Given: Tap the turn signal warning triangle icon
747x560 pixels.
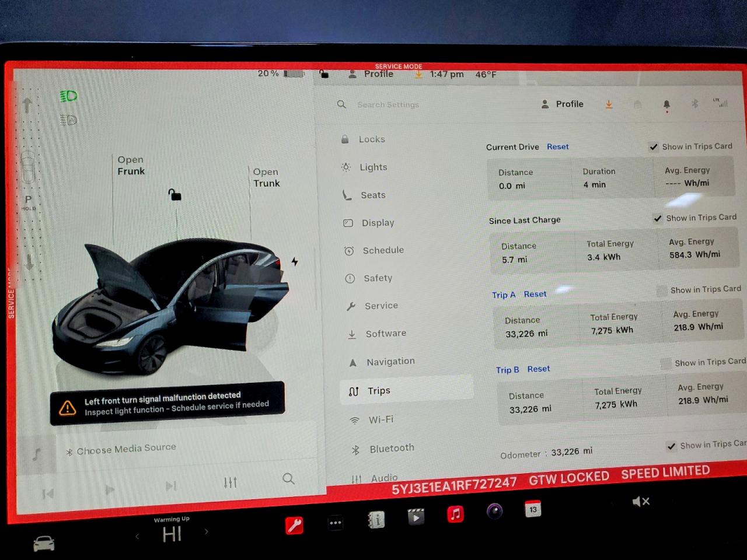Looking at the screenshot, I should coord(68,408).
